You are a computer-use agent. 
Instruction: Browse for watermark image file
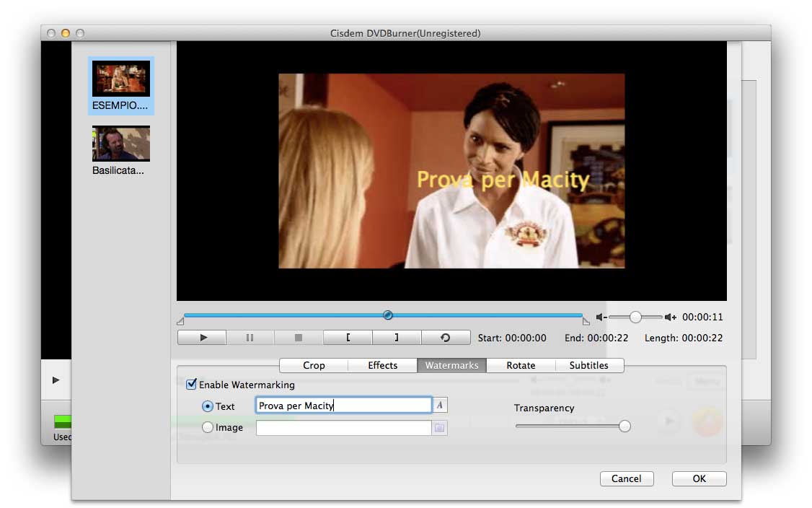coord(440,428)
